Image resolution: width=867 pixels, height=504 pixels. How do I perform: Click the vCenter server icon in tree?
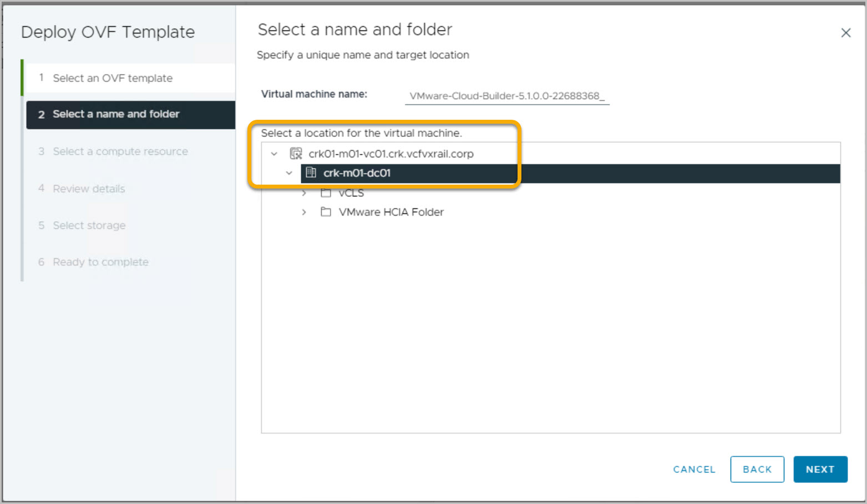tap(296, 154)
